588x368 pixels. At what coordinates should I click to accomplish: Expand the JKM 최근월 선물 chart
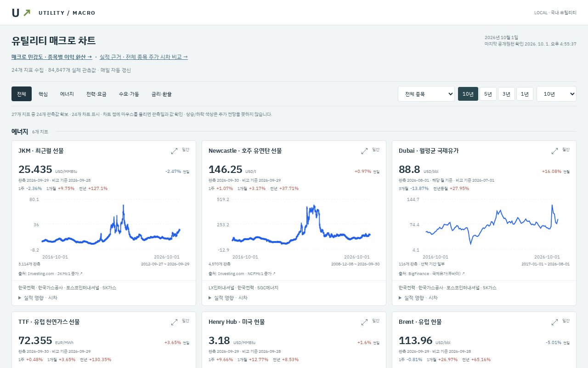174,151
